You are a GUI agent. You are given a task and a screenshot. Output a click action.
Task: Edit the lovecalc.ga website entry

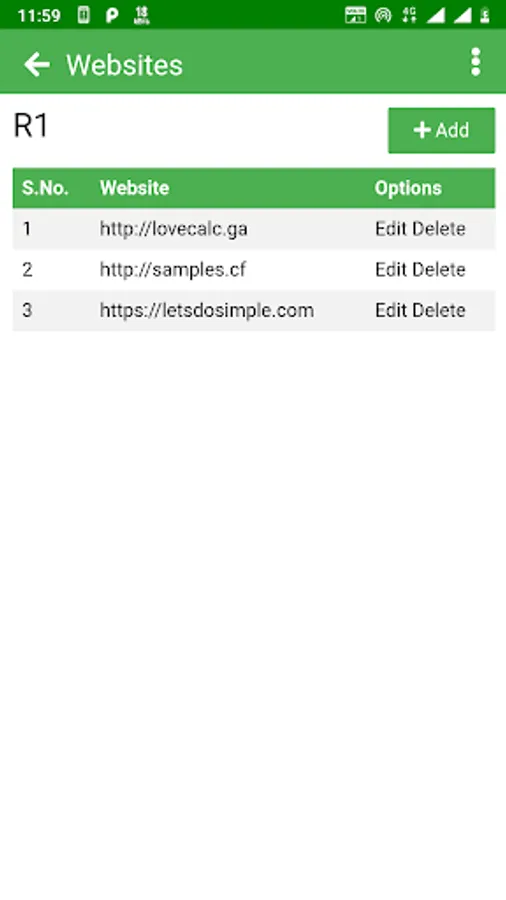coord(391,229)
